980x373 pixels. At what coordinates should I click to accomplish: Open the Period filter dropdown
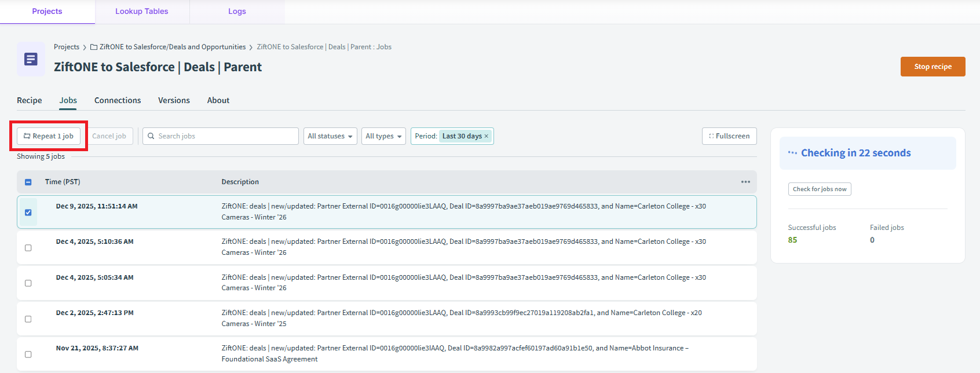452,136
